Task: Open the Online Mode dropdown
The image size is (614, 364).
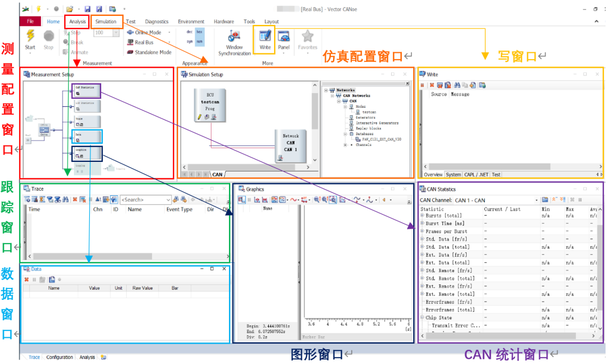Action: point(169,32)
